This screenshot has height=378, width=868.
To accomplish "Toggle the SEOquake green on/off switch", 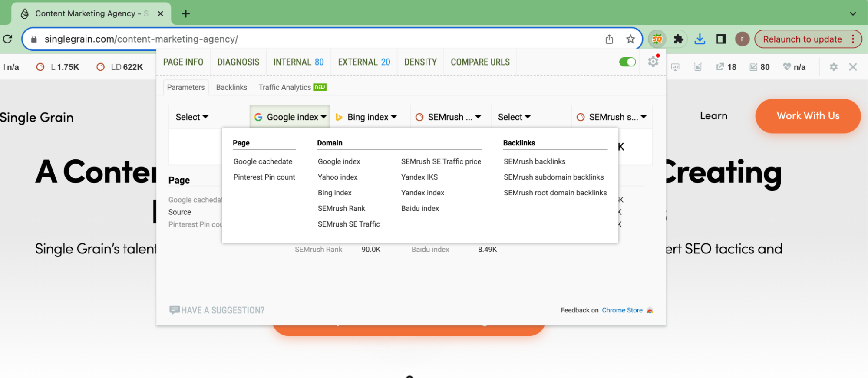I will click(627, 62).
